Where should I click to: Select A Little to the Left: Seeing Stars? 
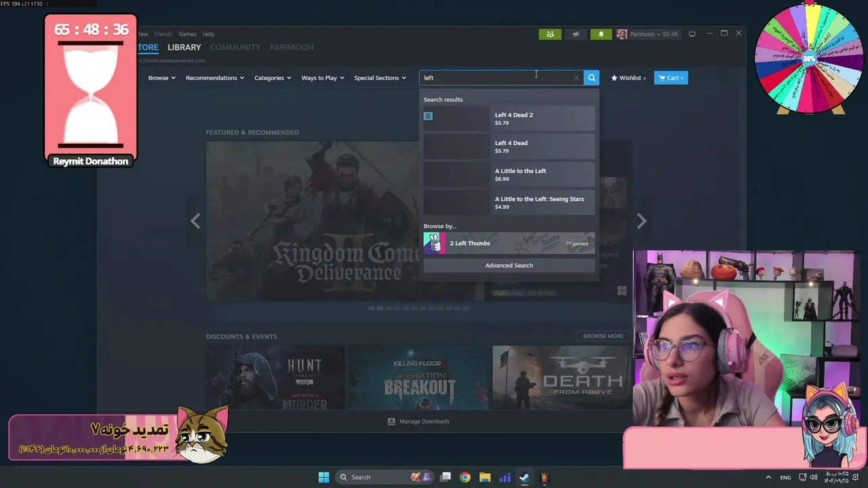coord(509,203)
